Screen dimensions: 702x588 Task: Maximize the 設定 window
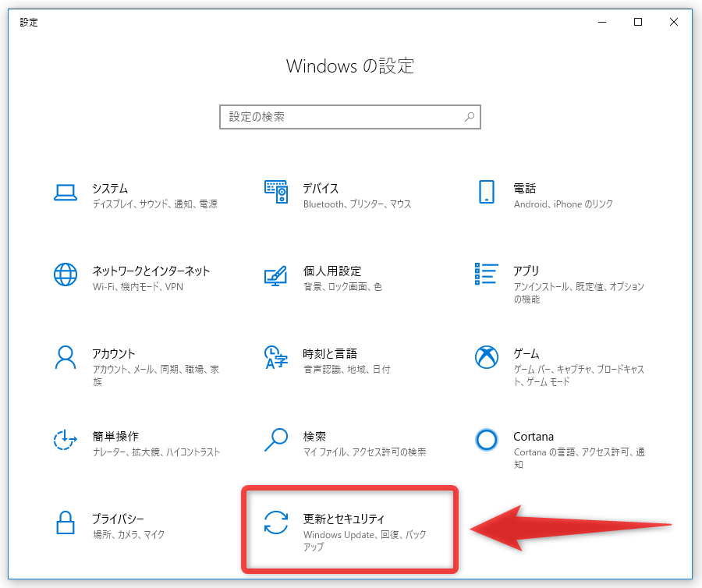pos(638,22)
